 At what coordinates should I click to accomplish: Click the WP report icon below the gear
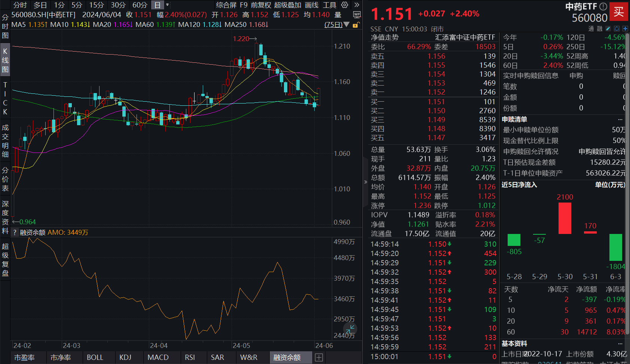357,14
